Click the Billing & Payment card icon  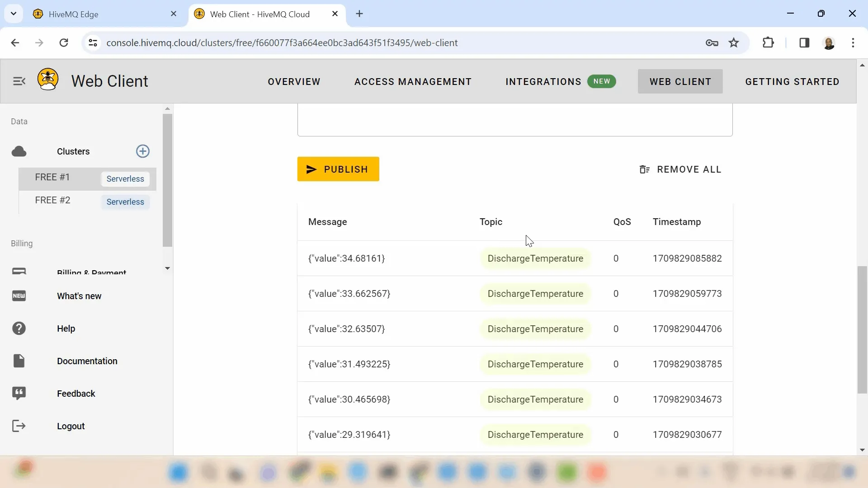pyautogui.click(x=19, y=271)
